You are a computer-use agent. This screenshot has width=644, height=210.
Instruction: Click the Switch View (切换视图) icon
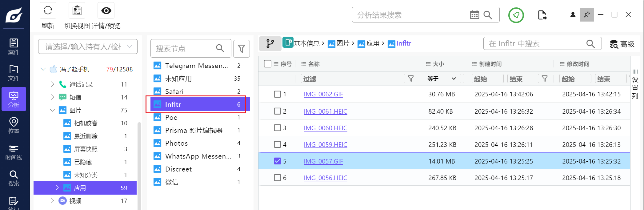click(x=77, y=11)
